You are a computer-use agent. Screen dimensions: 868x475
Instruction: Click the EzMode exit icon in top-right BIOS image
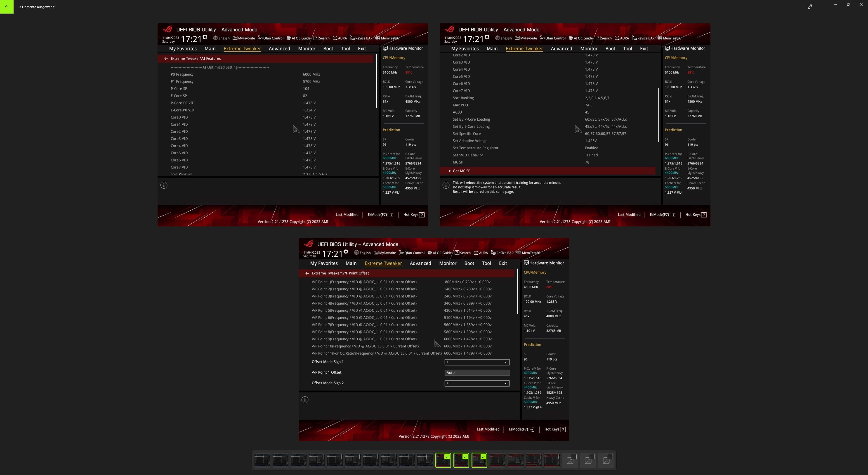pos(672,215)
